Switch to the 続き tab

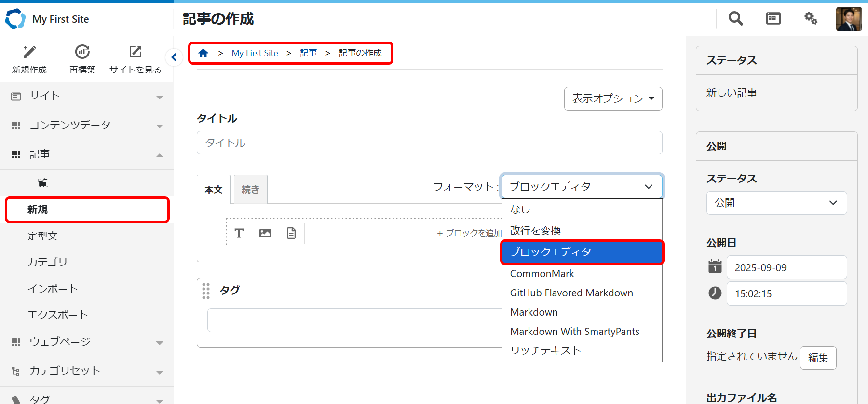(250, 190)
